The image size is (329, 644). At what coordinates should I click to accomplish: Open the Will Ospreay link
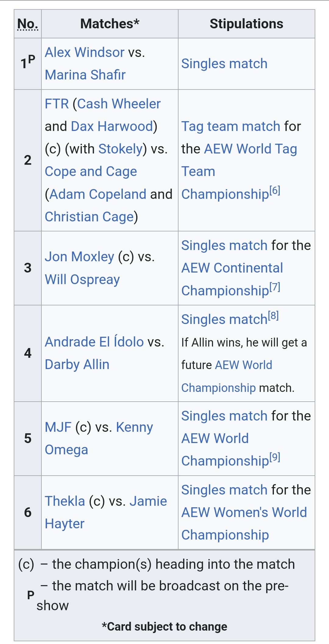pyautogui.click(x=82, y=280)
